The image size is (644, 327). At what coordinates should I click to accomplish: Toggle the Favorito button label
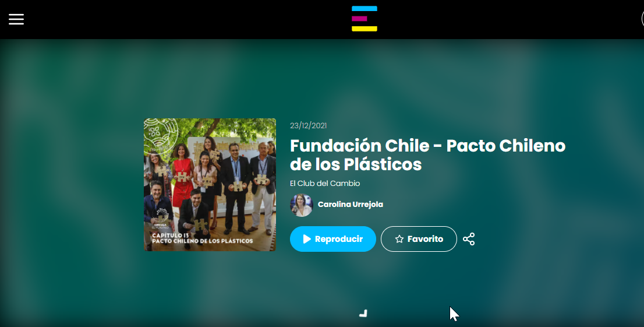(425, 239)
